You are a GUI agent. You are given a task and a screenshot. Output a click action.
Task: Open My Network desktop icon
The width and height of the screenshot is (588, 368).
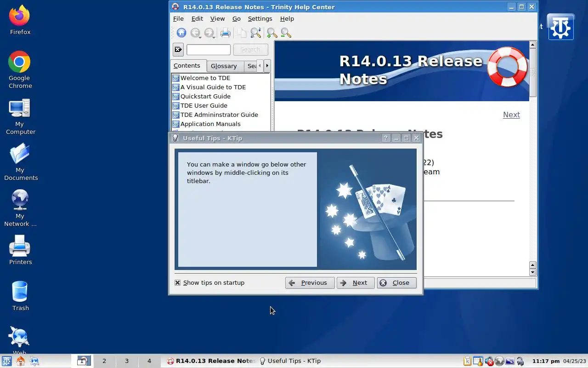[x=20, y=208]
